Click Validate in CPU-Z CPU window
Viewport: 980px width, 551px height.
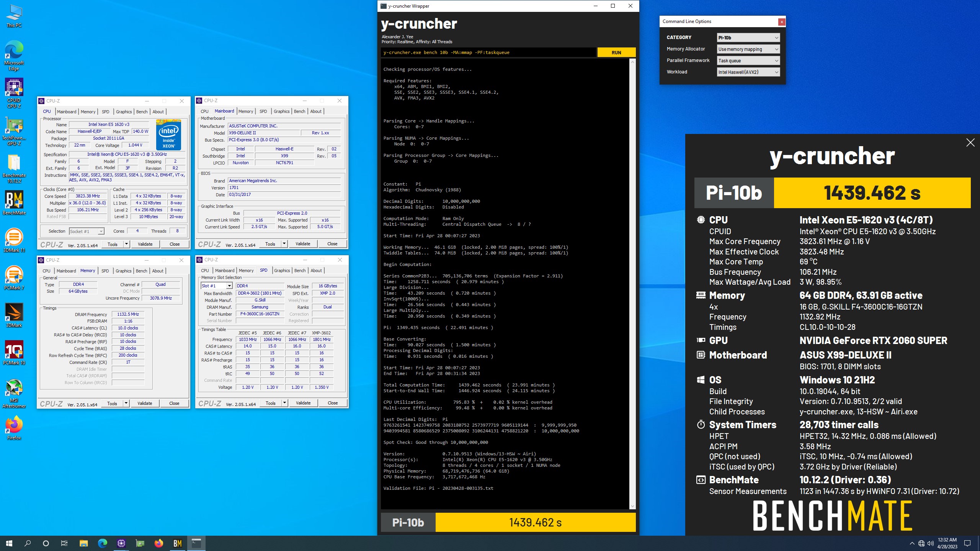(145, 244)
